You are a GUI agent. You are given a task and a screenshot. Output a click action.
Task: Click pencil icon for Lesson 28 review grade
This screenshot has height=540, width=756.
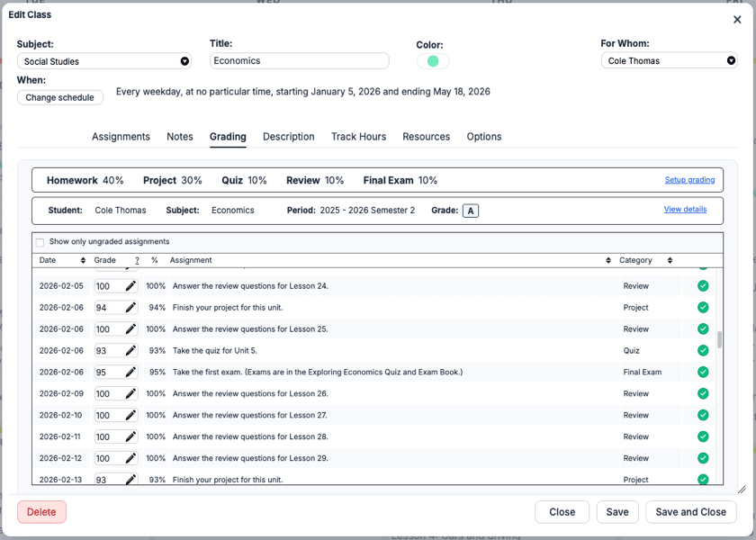[x=130, y=436]
